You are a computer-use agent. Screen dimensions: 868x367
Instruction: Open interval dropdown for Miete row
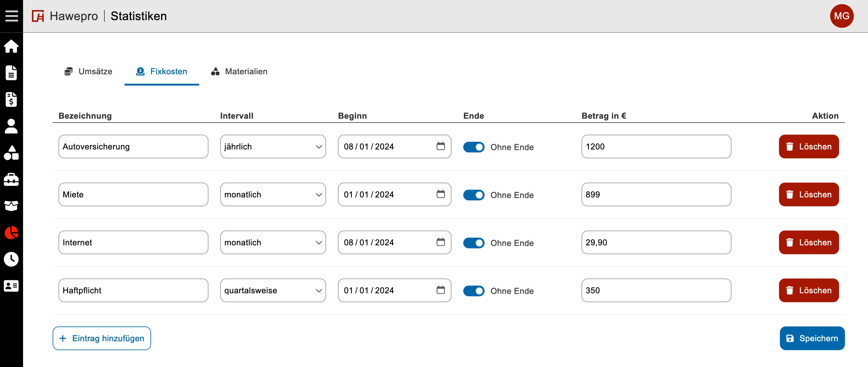click(273, 194)
